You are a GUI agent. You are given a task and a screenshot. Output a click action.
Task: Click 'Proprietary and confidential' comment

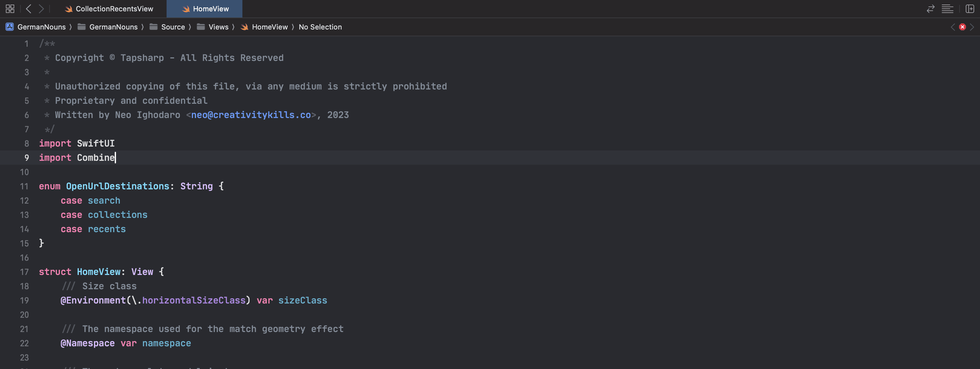(x=131, y=101)
